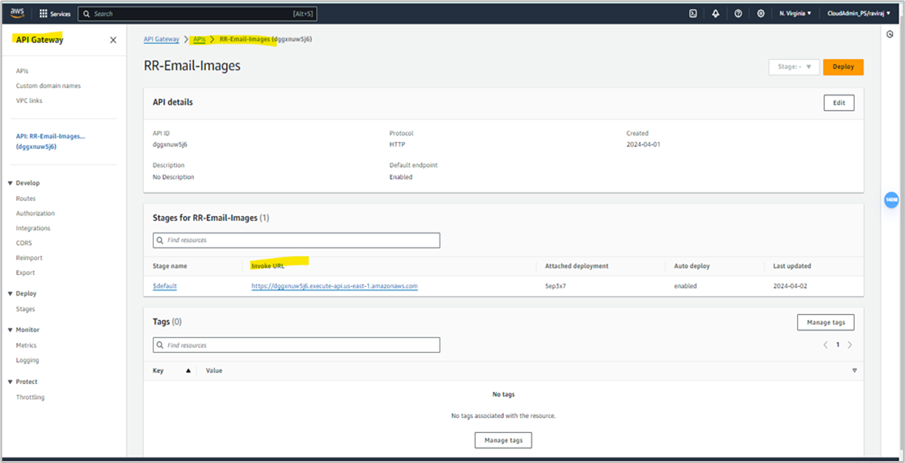Click Find resources field in Stages
Image resolution: width=905 pixels, height=463 pixels.
296,240
